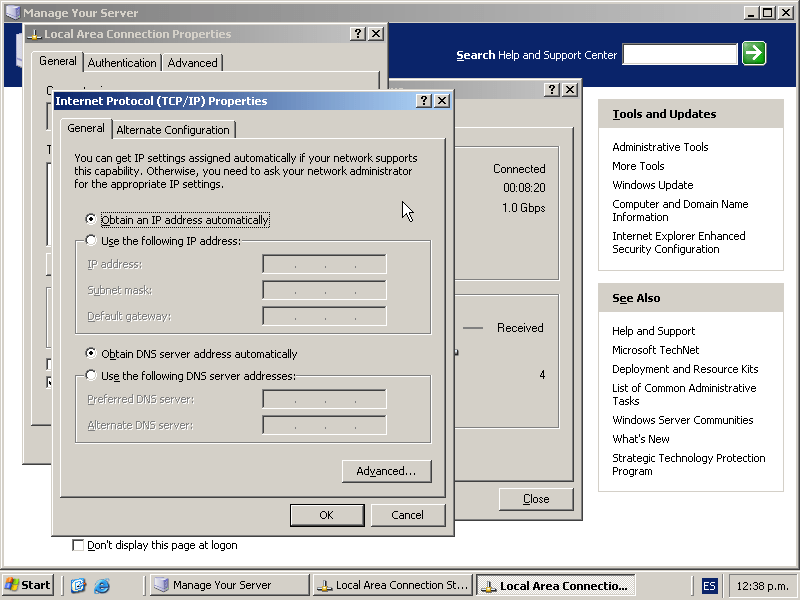Click the Show Desktop quick launch icon
Screen dimensions: 800x600
pyautogui.click(x=78, y=586)
